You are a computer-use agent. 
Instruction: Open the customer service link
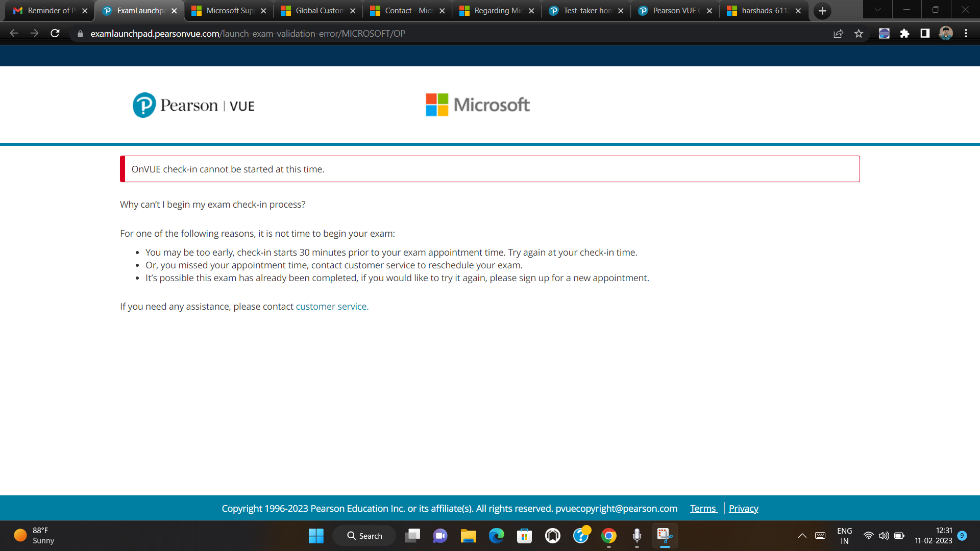332,306
